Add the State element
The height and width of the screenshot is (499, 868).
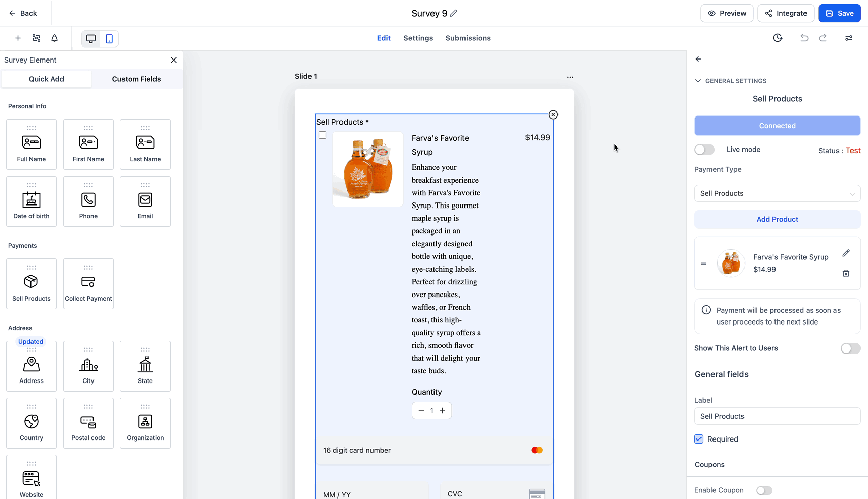click(x=145, y=366)
